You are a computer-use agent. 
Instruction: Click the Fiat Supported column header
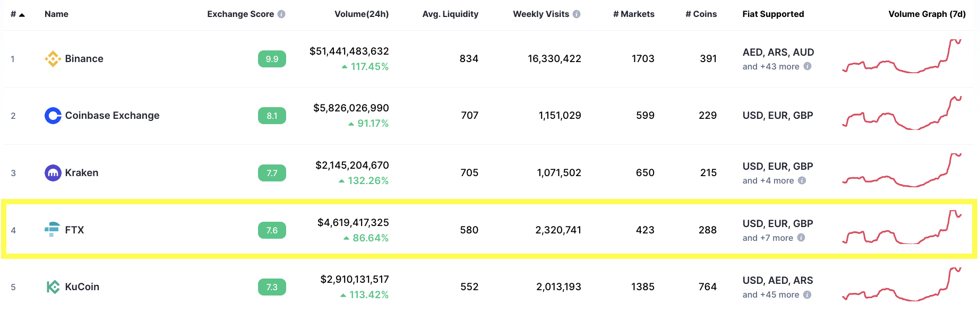773,14
